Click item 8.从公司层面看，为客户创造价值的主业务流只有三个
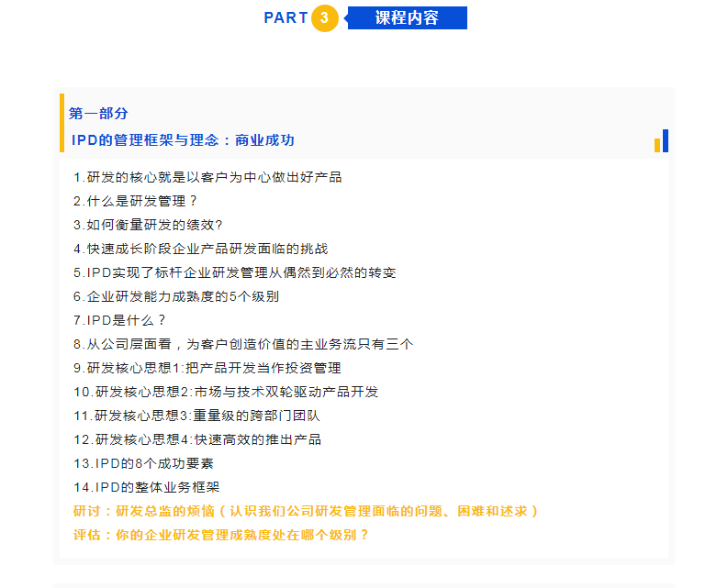 pos(243,344)
